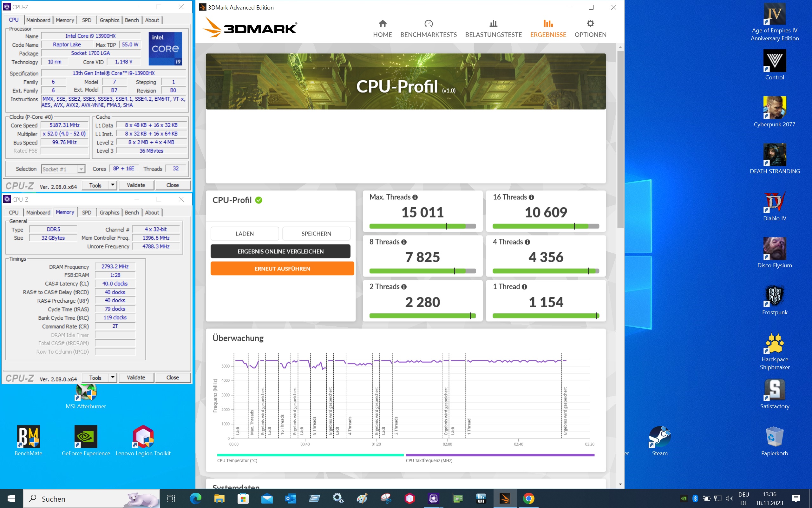Open File Explorer from the taskbar
Screen dimensions: 812x508
[219, 498]
